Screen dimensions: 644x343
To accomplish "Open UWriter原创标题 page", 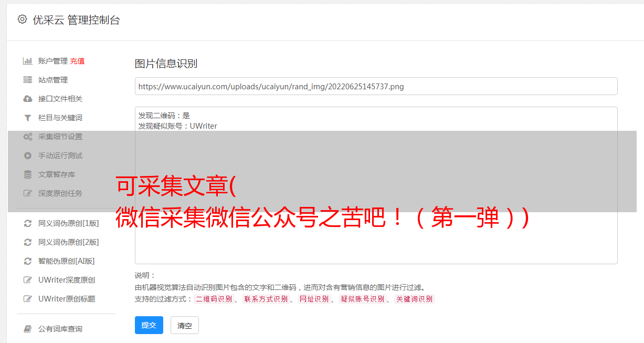I will (67, 299).
